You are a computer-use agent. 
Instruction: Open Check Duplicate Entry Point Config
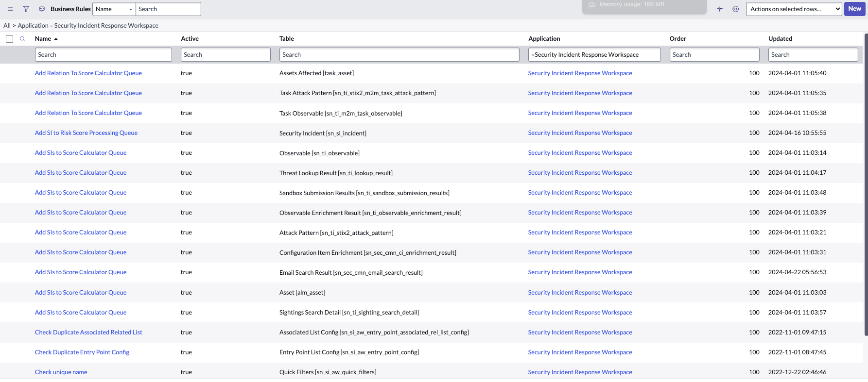pos(82,352)
